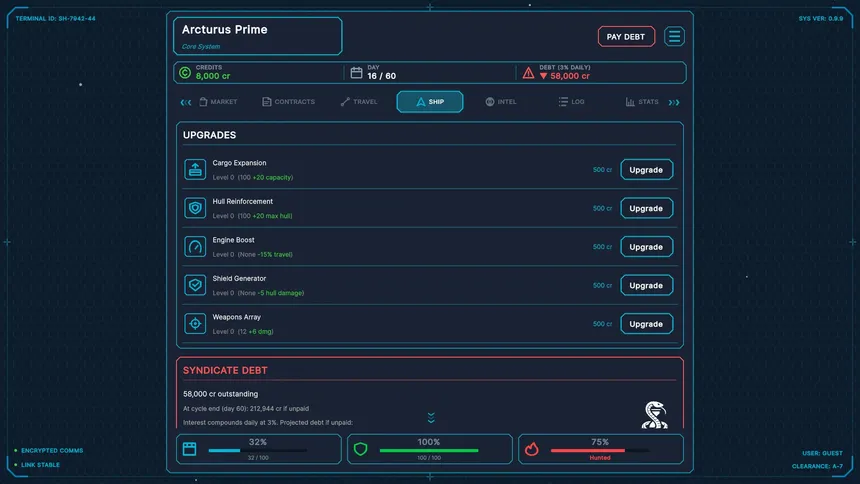Switch to the Travel tab
The image size is (860, 484).
click(359, 102)
